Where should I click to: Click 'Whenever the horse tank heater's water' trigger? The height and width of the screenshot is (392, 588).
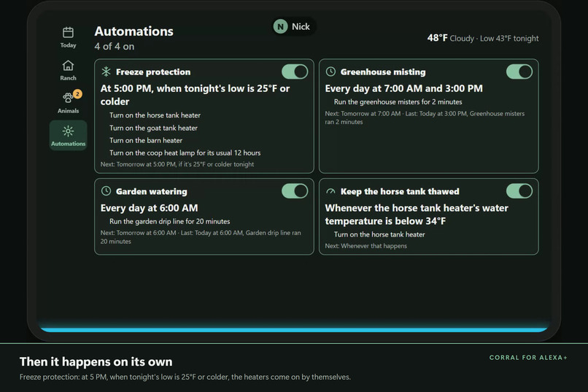click(x=417, y=215)
